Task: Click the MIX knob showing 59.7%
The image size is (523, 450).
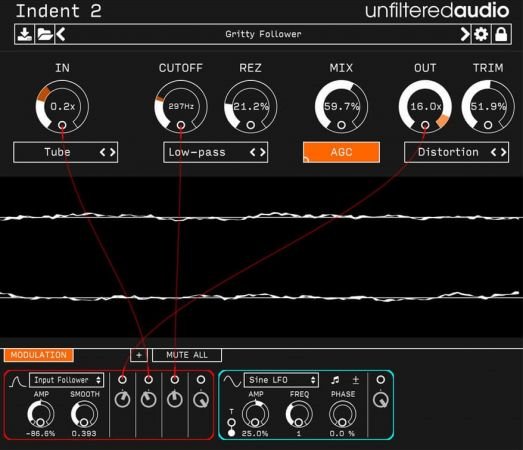Action: [x=341, y=106]
